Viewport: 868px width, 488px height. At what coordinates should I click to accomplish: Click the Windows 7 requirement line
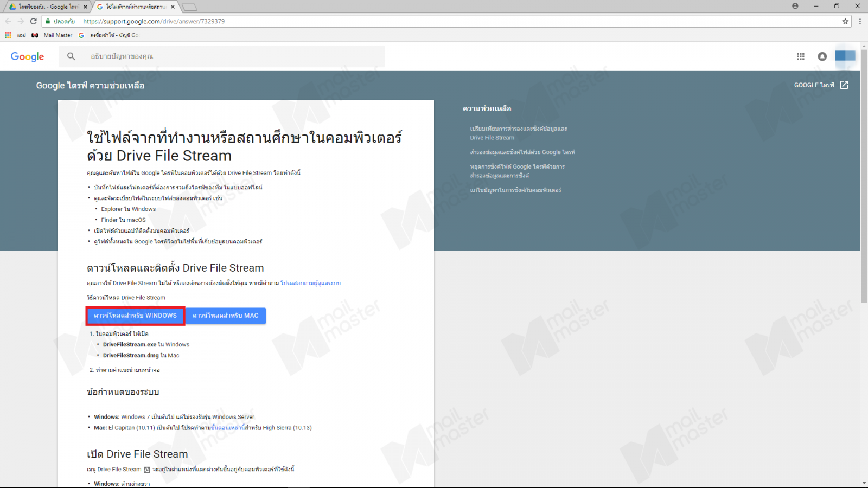174,417
